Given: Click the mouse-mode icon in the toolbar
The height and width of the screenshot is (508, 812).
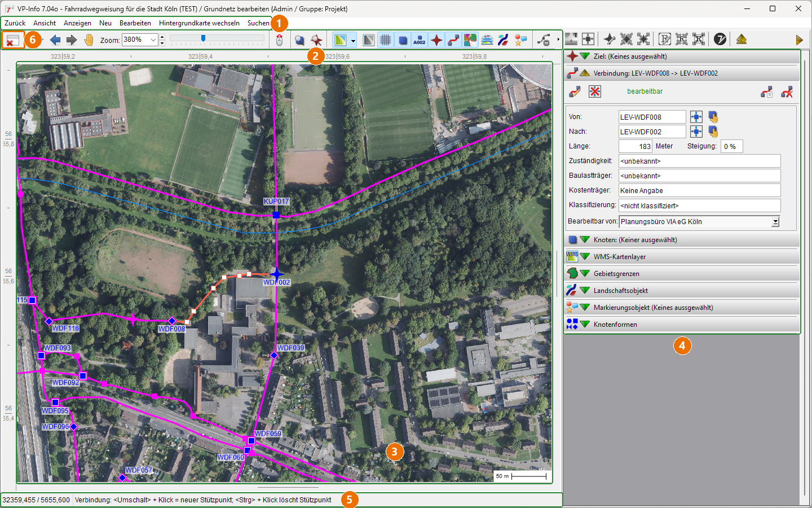Looking at the screenshot, I should pyautogui.click(x=279, y=40).
